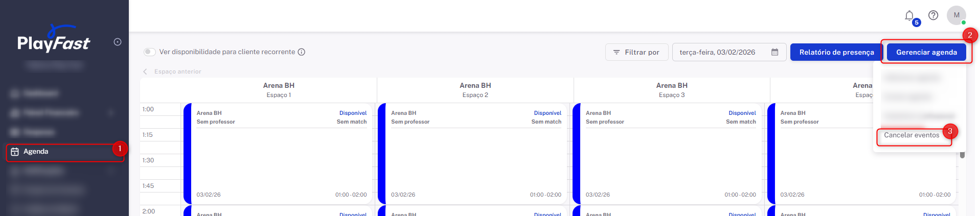Viewport: 980px width, 216px height.
Task: Click the Agenda calendar icon in sidebar
Action: point(15,152)
